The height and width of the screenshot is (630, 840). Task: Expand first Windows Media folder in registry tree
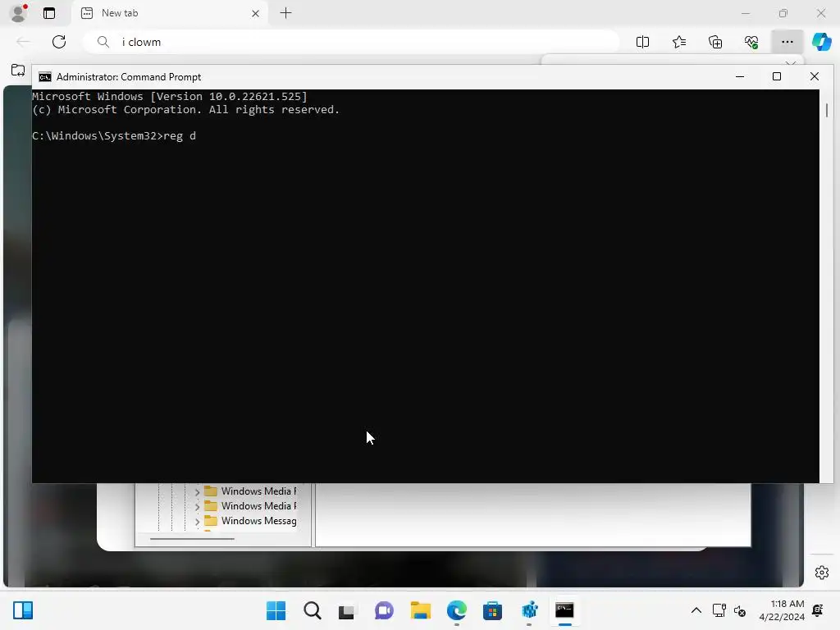(x=197, y=491)
